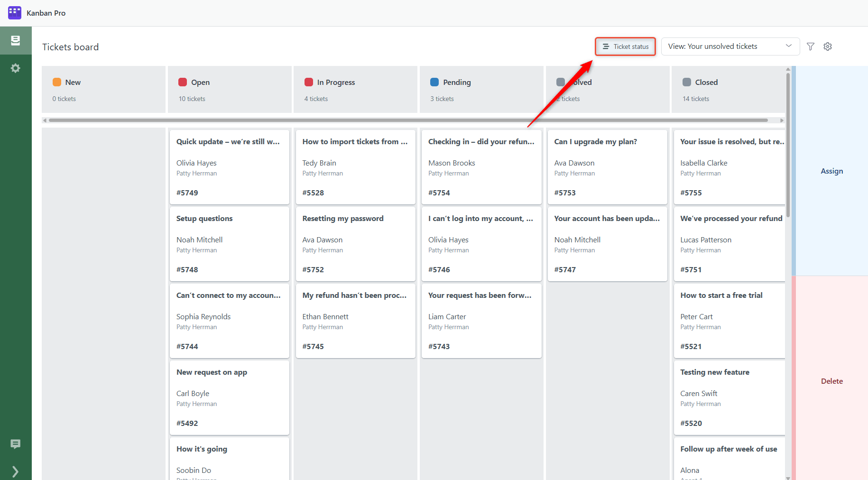Click the orange status dot beside New
This screenshot has height=480, width=868.
pos(57,82)
